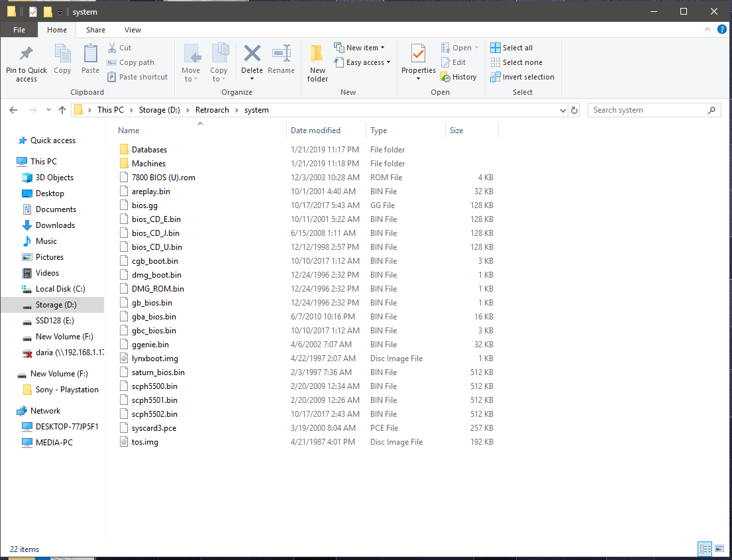Viewport: 732px width, 560px height.
Task: Go up one folder level
Action: 62,110
